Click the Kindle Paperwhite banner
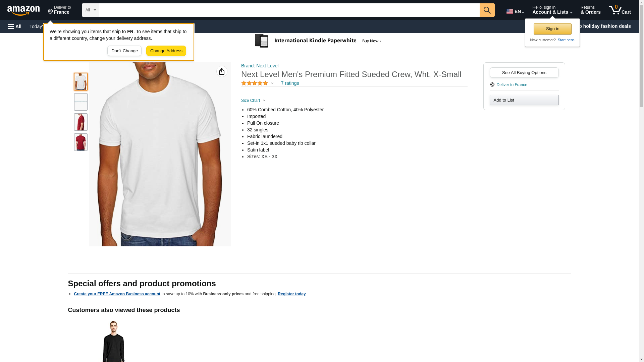Viewport: 644px width, 362px height. point(318,41)
